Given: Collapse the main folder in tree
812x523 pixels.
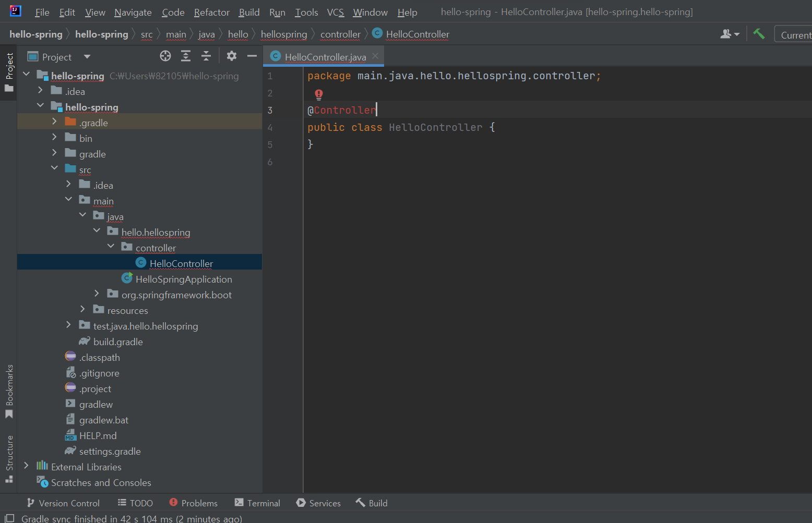Looking at the screenshot, I should coord(69,199).
